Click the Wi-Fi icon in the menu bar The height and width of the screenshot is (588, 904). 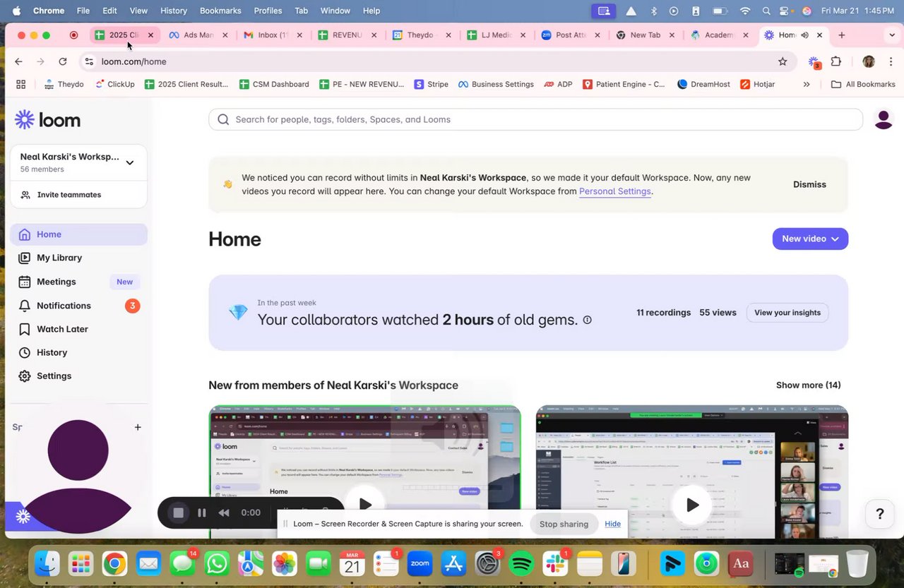tap(745, 11)
